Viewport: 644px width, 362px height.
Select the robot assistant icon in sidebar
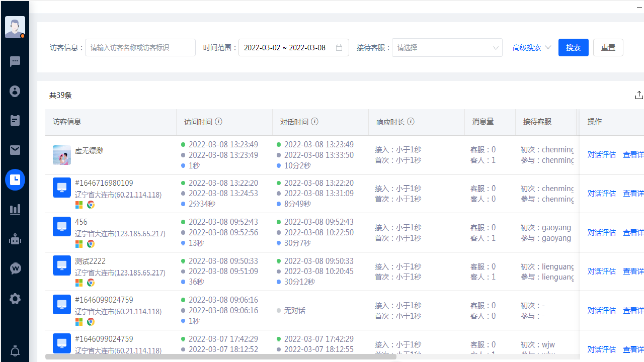pos(15,239)
